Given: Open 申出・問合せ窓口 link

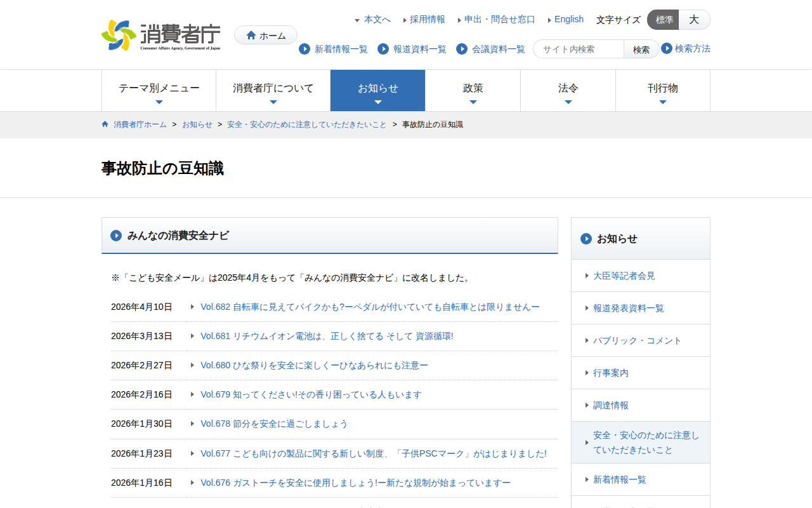Looking at the screenshot, I should point(500,20).
